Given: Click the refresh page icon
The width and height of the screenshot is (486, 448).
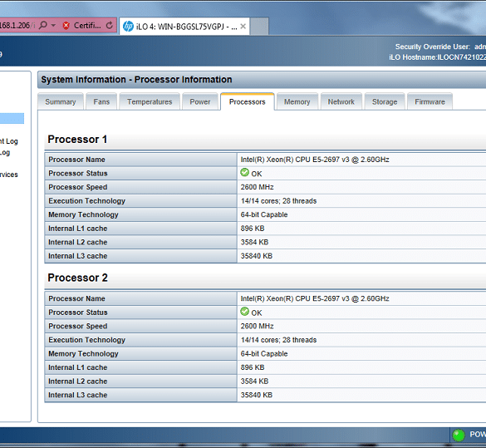Looking at the screenshot, I should tap(110, 25).
